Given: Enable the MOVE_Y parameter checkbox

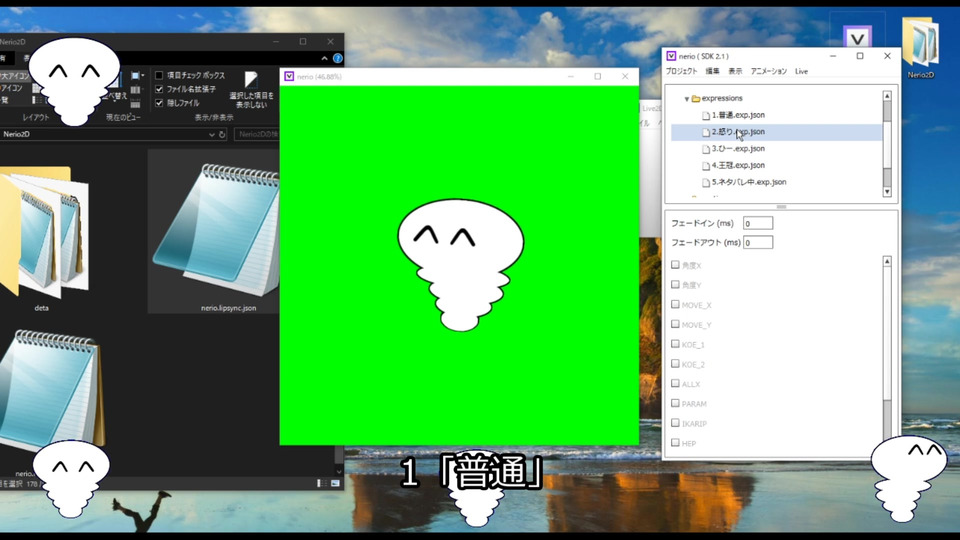Looking at the screenshot, I should pos(675,324).
